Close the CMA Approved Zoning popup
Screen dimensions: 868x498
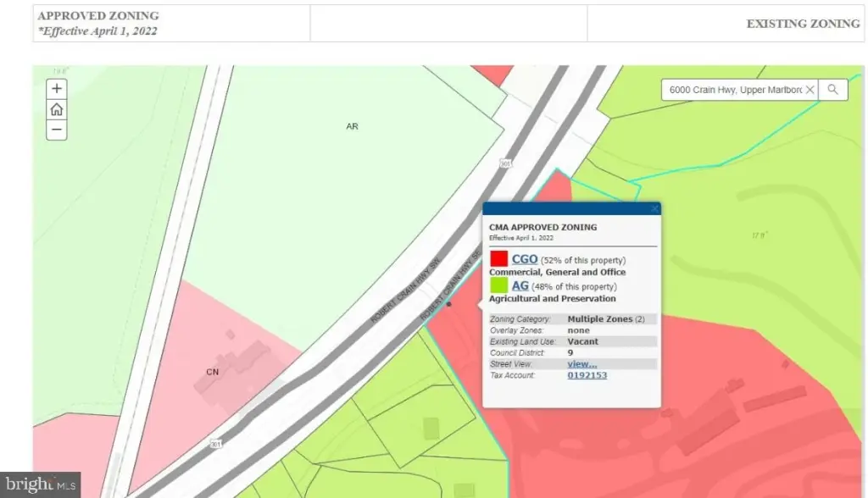pyautogui.click(x=654, y=208)
